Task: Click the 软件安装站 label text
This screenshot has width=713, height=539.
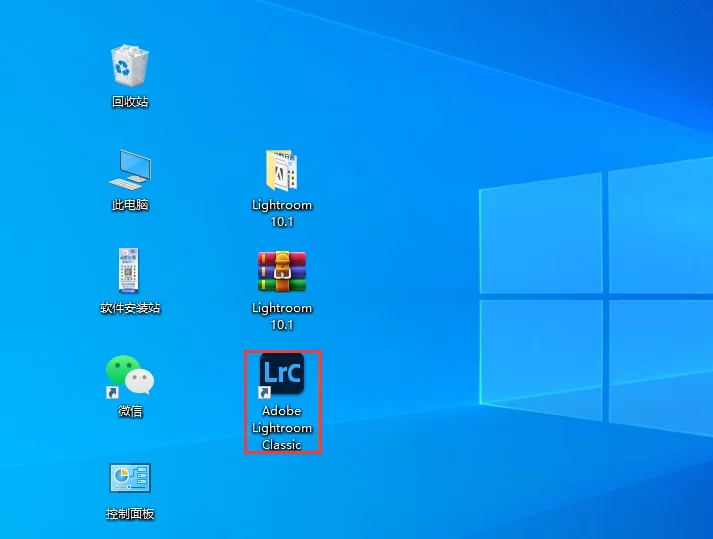Action: (x=130, y=308)
